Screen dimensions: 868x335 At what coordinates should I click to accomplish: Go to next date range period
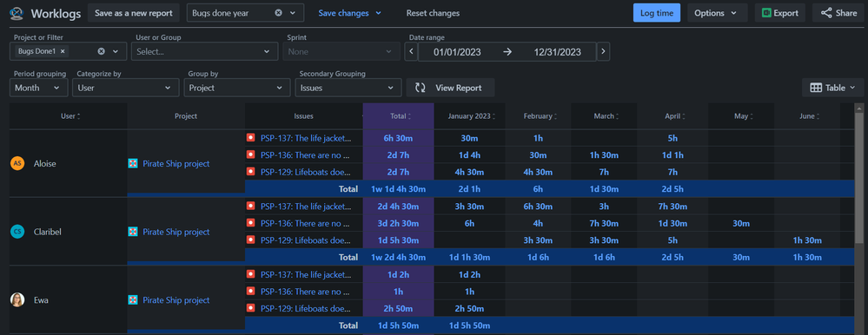603,52
